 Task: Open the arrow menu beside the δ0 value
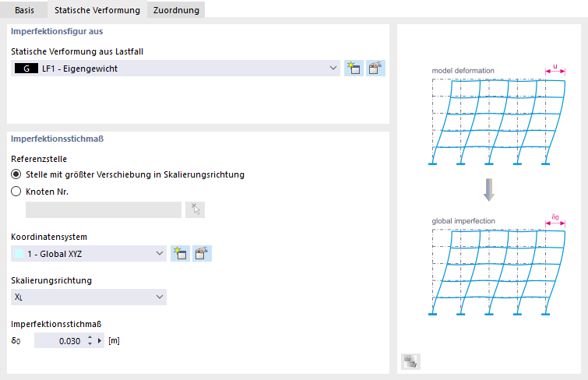tap(99, 340)
